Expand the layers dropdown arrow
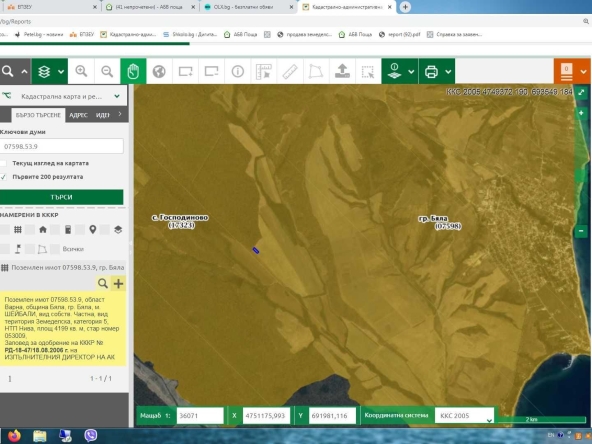This screenshot has height=444, width=592. pyautogui.click(x=61, y=71)
